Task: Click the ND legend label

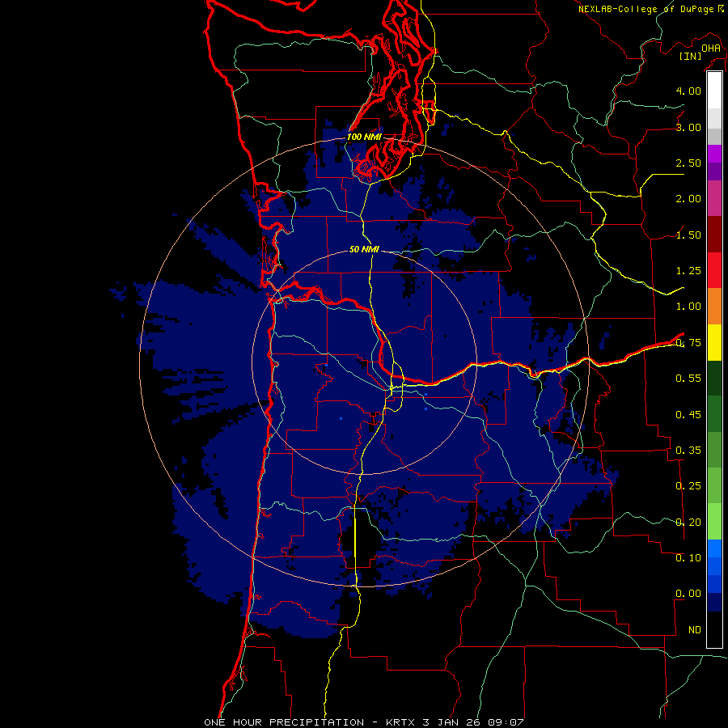Action: coord(695,630)
